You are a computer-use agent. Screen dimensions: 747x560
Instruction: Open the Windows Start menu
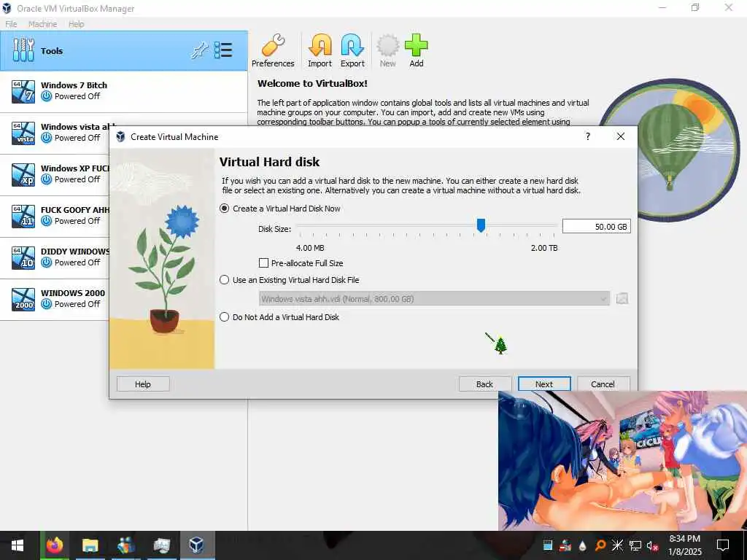coord(18,545)
